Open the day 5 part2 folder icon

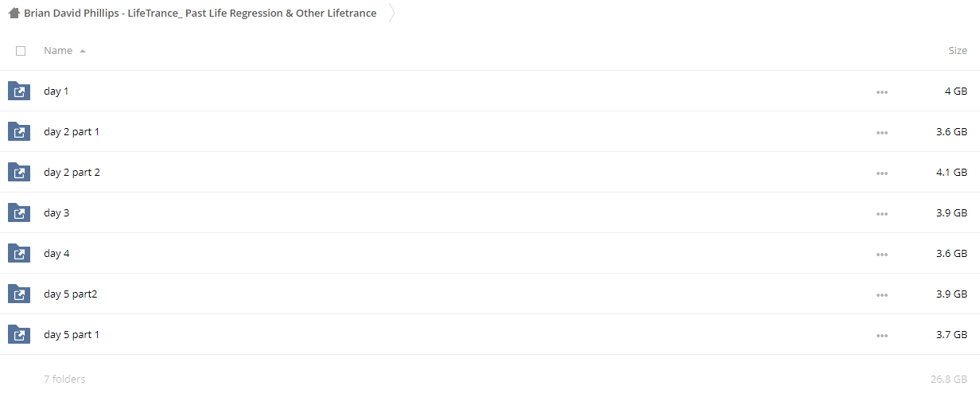point(19,294)
